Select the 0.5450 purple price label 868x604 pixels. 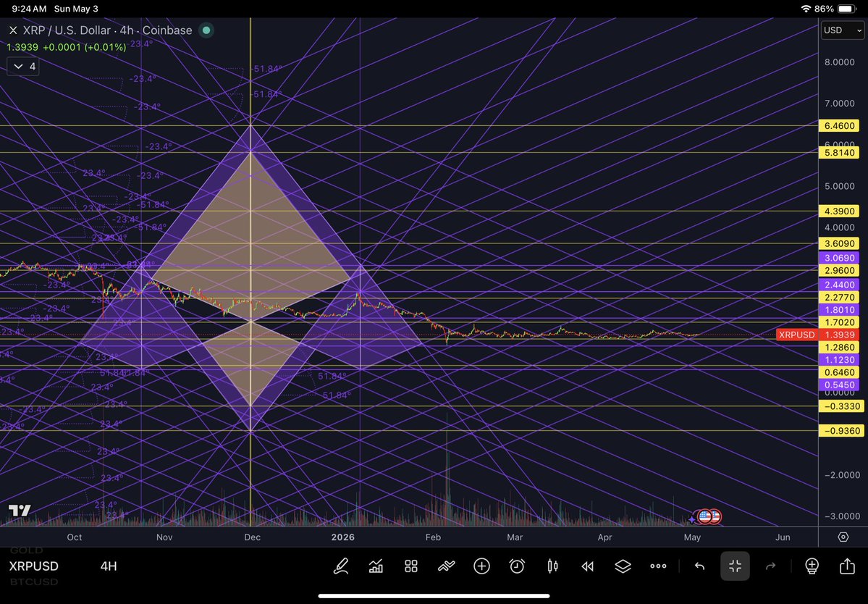pos(839,385)
